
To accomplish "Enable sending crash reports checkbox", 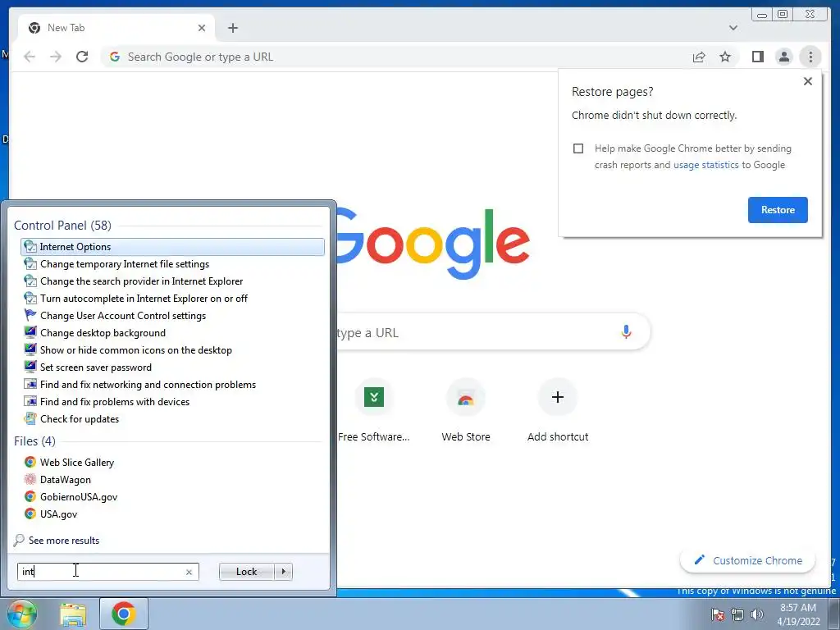I will point(578,148).
